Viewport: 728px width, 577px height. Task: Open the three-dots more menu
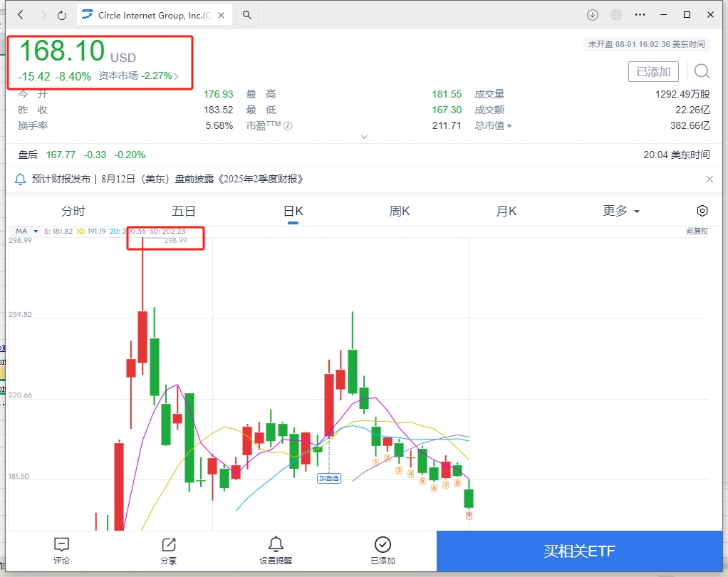tap(640, 15)
